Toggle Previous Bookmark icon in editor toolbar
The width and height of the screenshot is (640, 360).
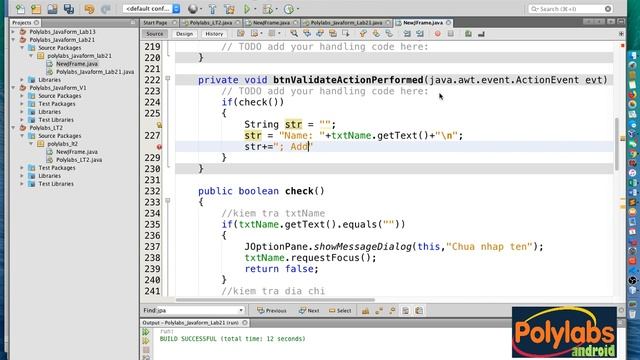(x=363, y=33)
